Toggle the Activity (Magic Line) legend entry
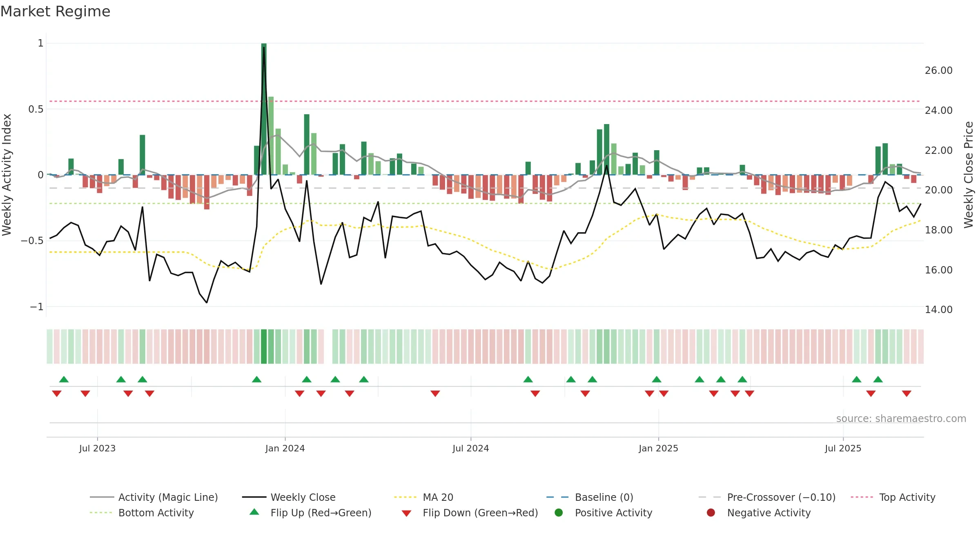Screen dimensions: 980x551 [154, 497]
